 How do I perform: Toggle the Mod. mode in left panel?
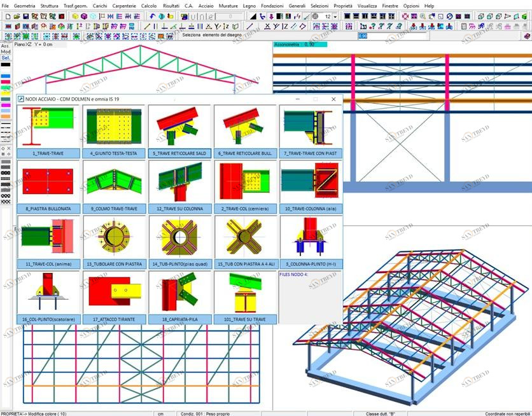pyautogui.click(x=5, y=52)
